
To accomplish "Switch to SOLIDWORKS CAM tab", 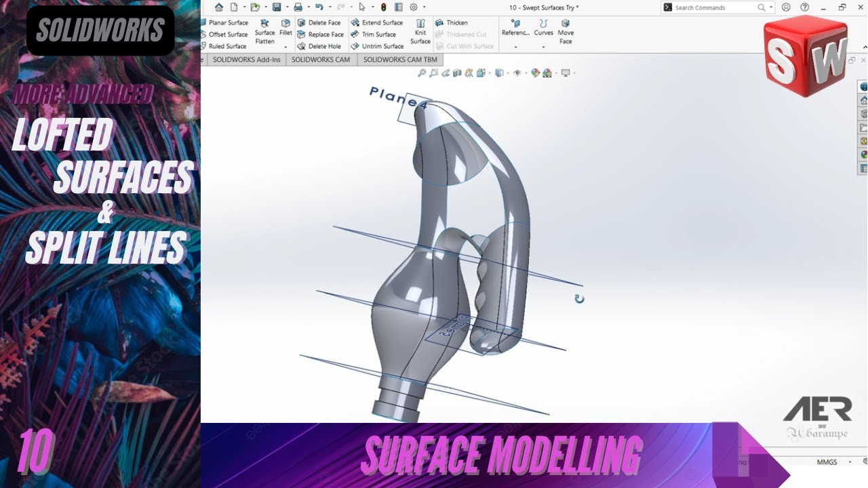I will 321,60.
